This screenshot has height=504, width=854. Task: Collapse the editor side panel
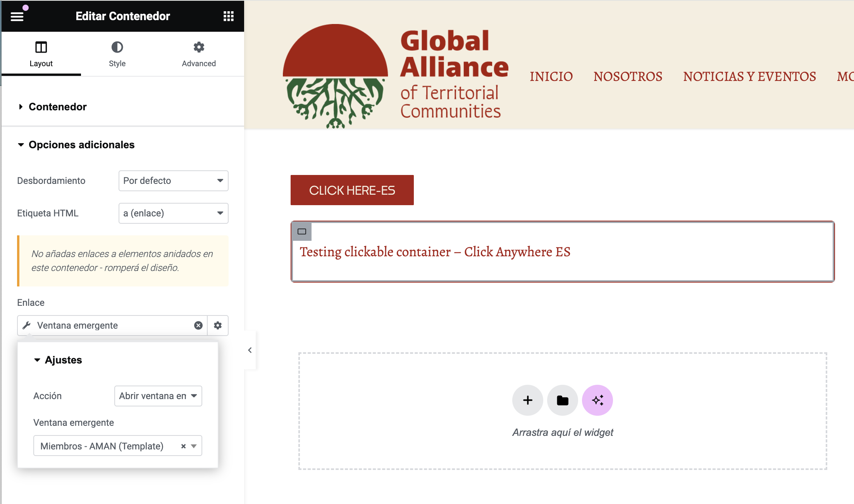tap(250, 350)
